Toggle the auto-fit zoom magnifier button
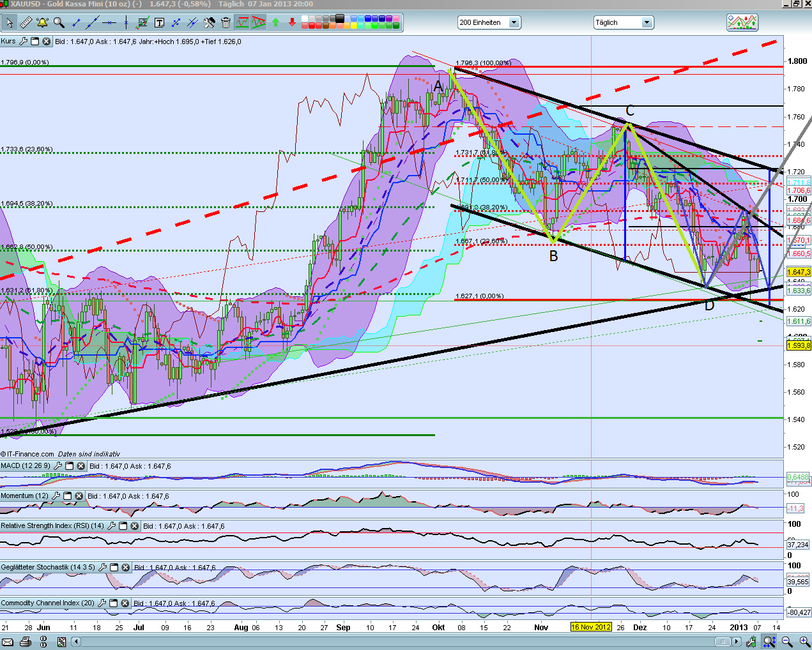 tap(769, 642)
